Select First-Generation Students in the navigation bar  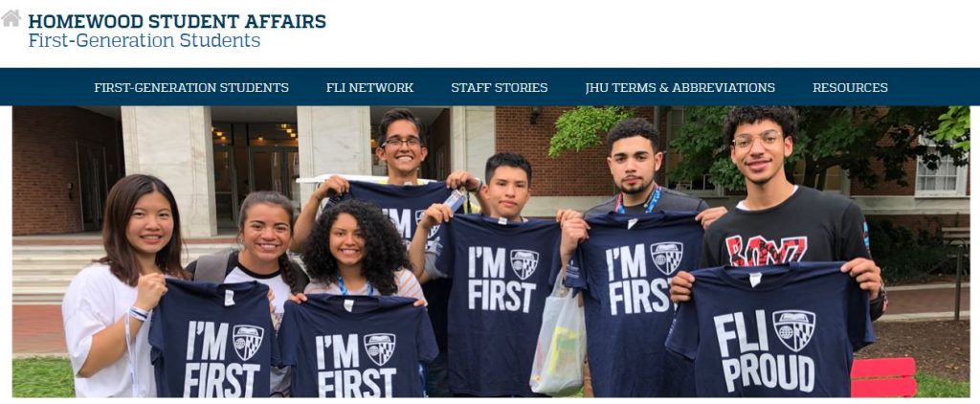click(191, 87)
